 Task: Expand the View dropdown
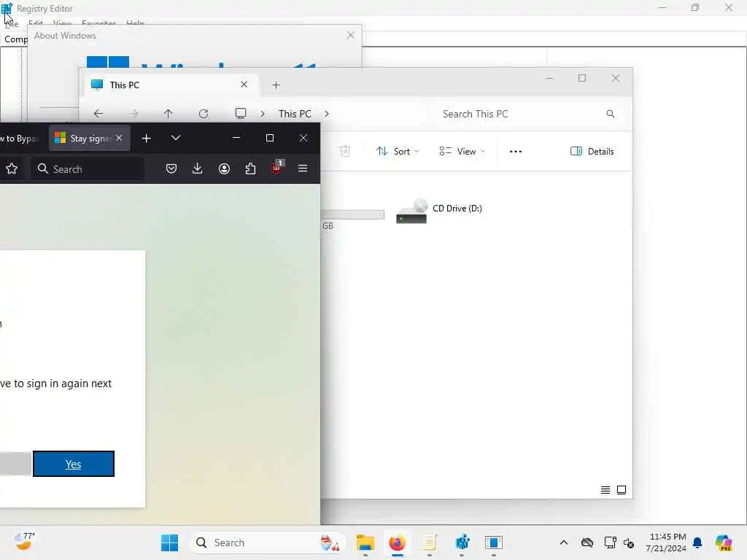[x=462, y=152]
